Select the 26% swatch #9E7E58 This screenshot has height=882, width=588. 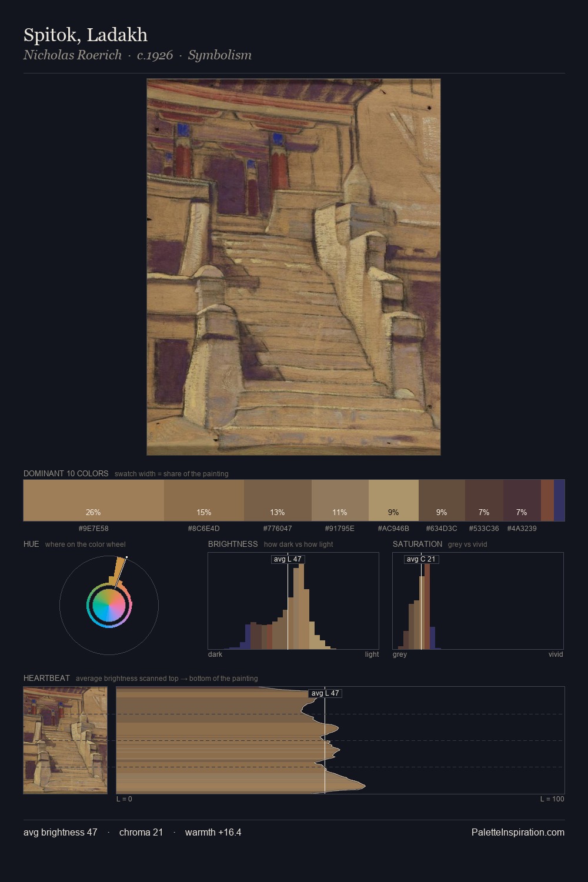[93, 500]
